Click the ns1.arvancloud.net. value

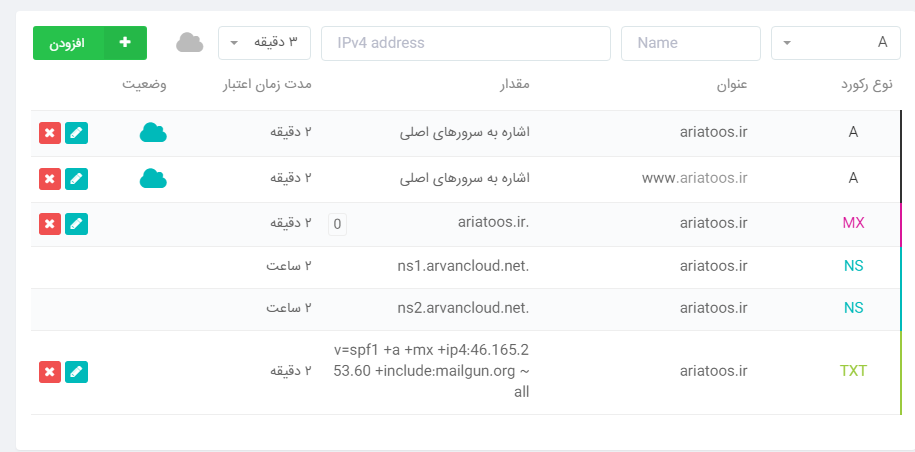pyautogui.click(x=463, y=267)
